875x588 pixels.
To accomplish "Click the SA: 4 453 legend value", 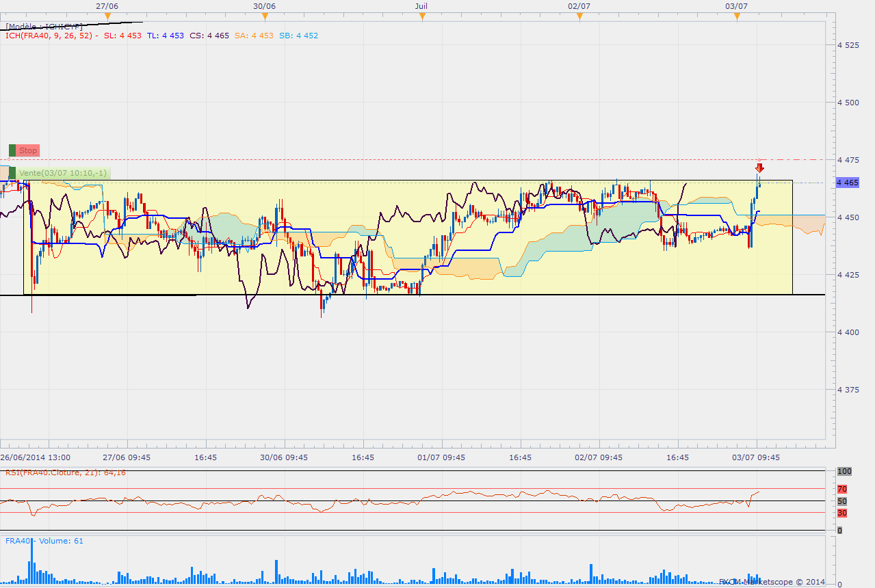I will point(253,36).
